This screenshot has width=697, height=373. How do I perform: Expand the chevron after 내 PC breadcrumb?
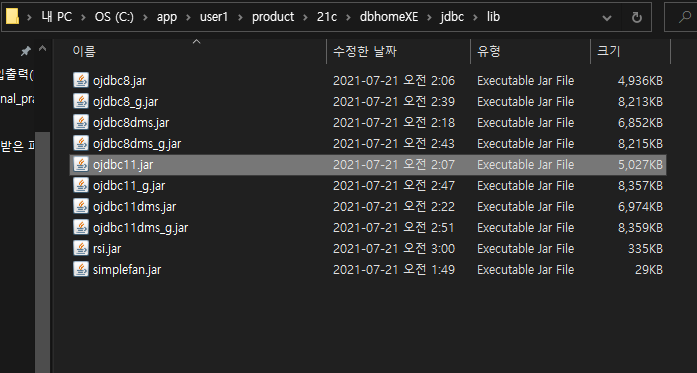83,17
